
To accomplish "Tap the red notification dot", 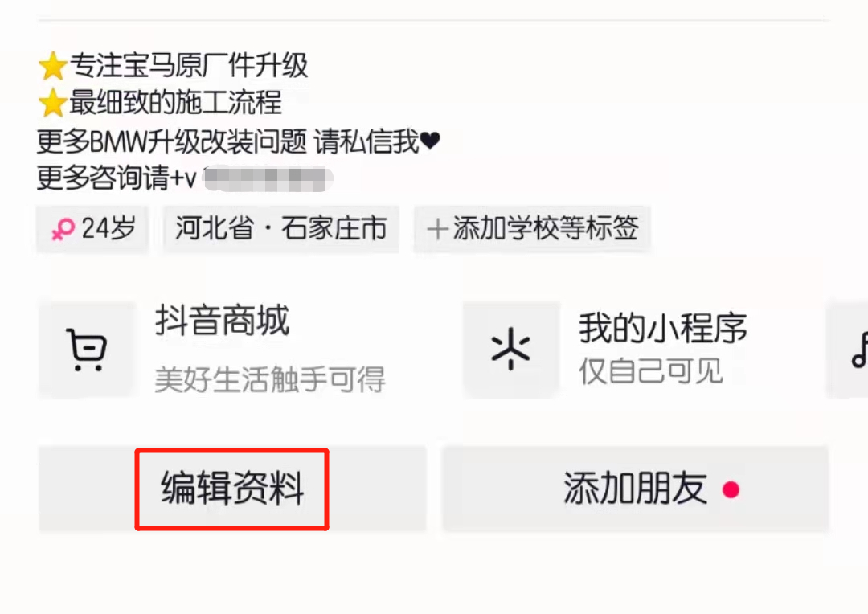I will coord(731,489).
